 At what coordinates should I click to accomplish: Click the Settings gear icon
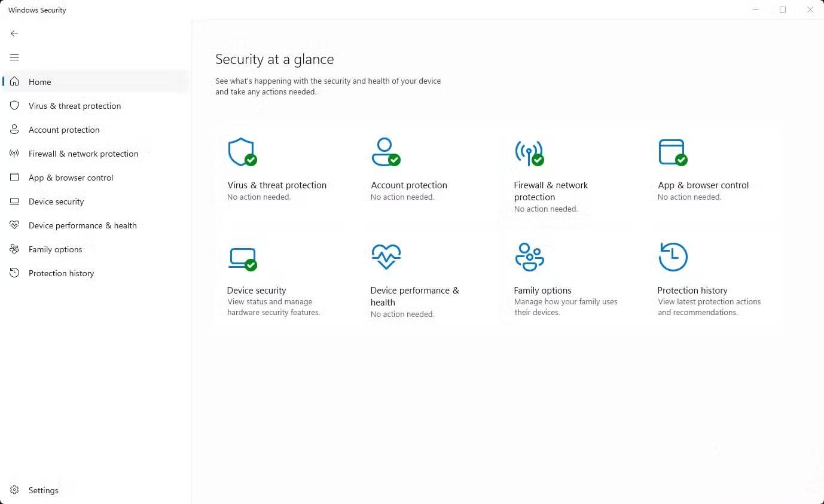coord(14,490)
